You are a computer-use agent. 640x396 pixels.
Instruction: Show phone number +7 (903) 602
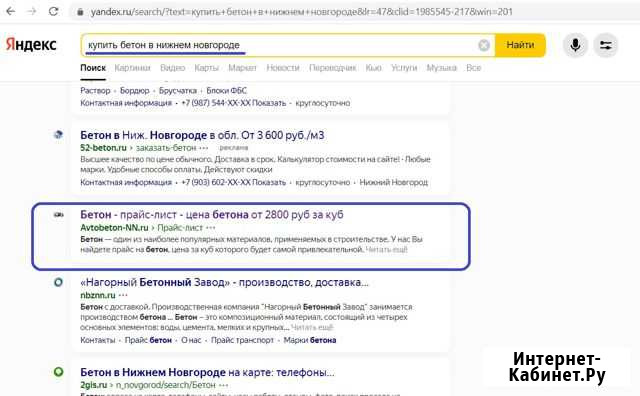233,182
